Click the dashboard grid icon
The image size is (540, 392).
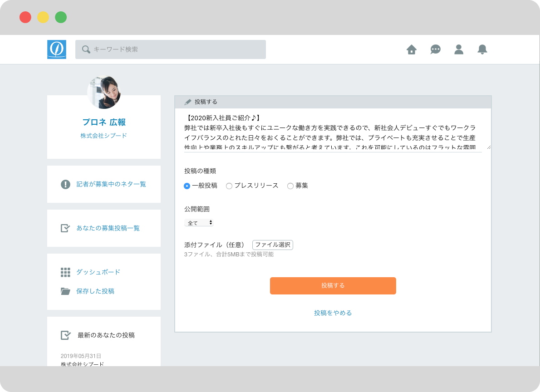coord(65,272)
